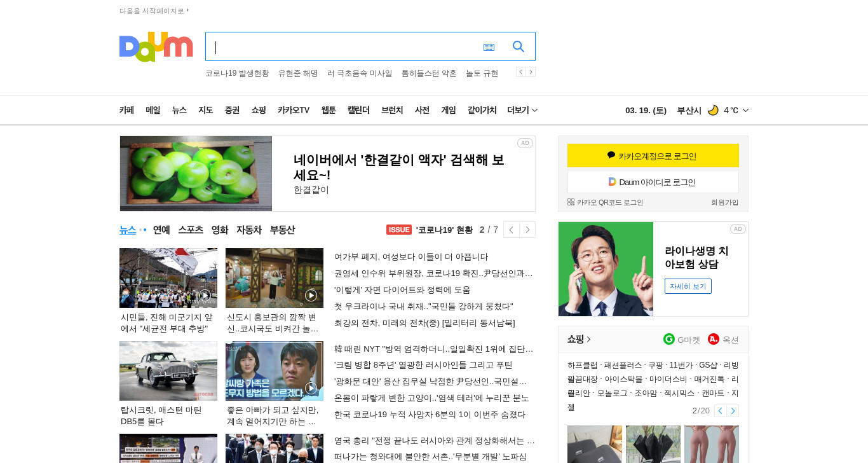The width and height of the screenshot is (868, 463).
Task: Open the Aston Martin DB5 thumbnail
Action: coord(168,371)
